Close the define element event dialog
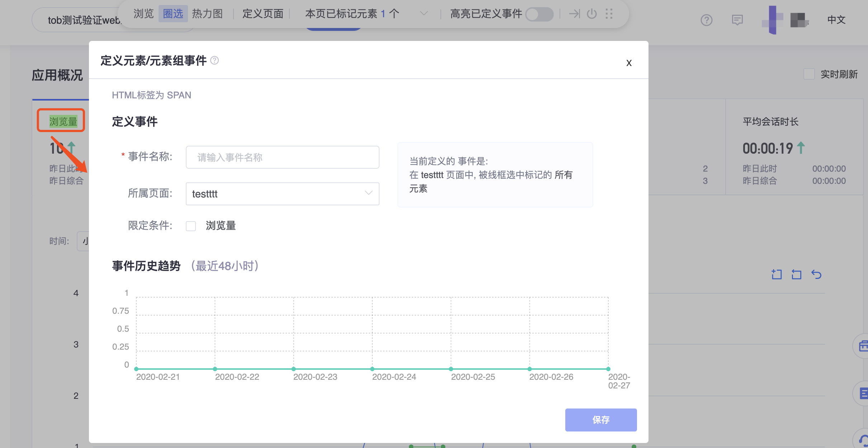Image resolution: width=868 pixels, height=448 pixels. pyautogui.click(x=629, y=63)
